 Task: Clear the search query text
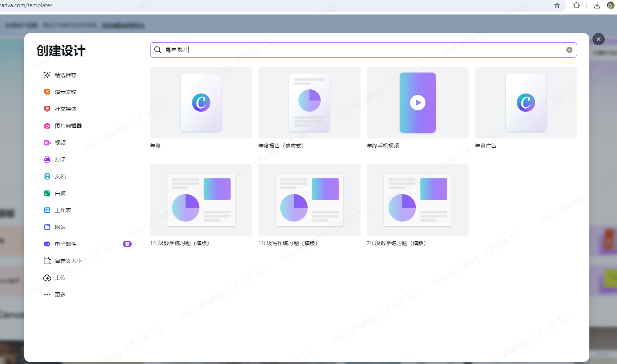[x=569, y=50]
